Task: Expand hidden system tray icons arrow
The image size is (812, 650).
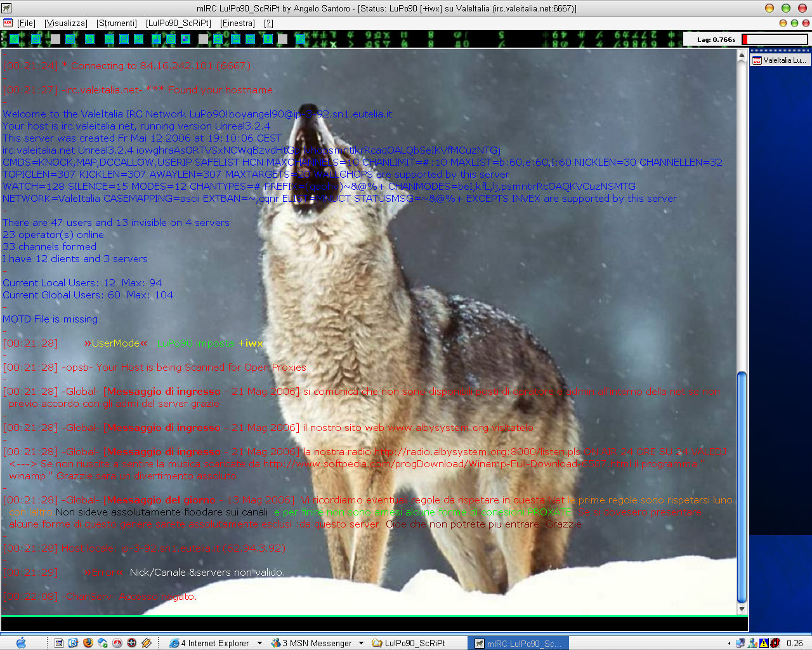Action: [x=729, y=643]
